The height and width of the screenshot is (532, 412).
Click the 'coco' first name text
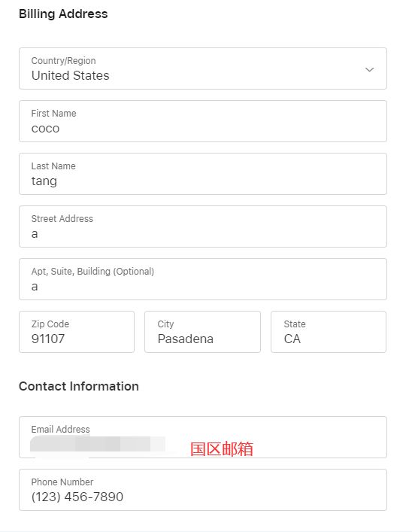(45, 129)
